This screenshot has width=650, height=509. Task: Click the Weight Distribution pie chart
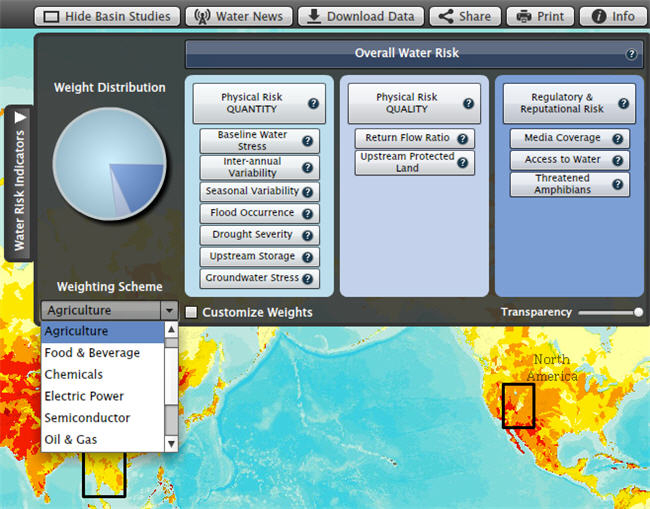tap(108, 164)
